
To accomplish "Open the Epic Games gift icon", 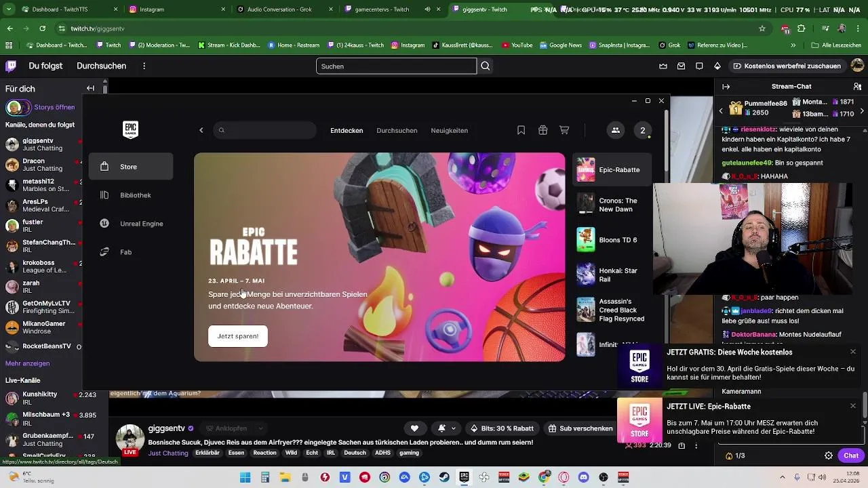I will pos(542,130).
